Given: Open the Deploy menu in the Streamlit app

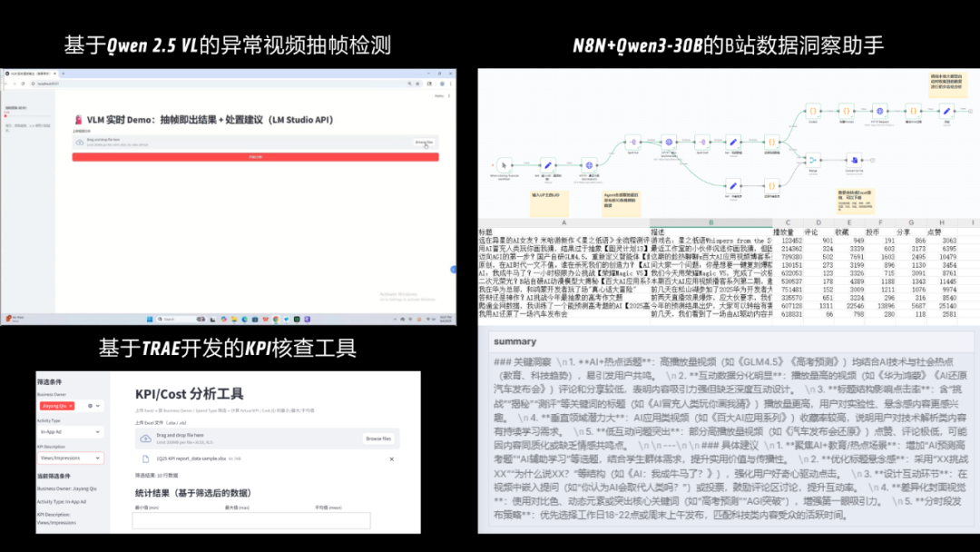Looking at the screenshot, I should 439,94.
